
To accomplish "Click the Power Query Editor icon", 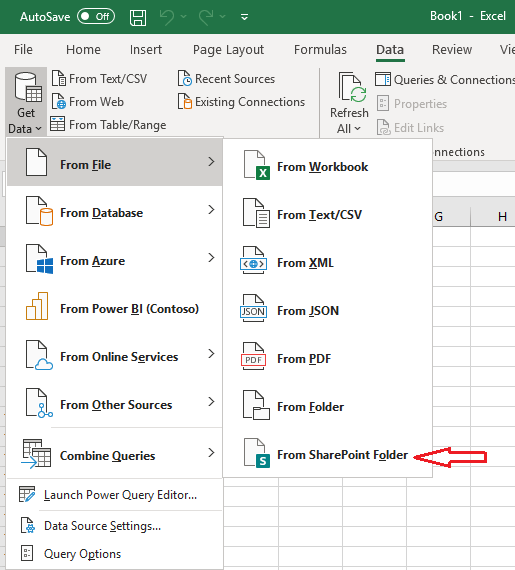I will [x=27, y=494].
